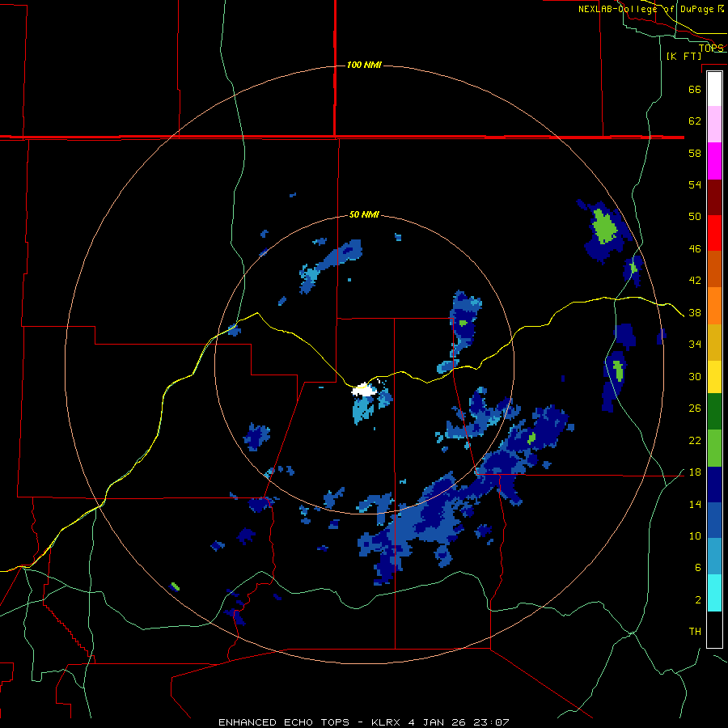Viewport: 728px width, 728px height.
Task: Click the orange swatch between 38 and 42
Action: (714, 306)
